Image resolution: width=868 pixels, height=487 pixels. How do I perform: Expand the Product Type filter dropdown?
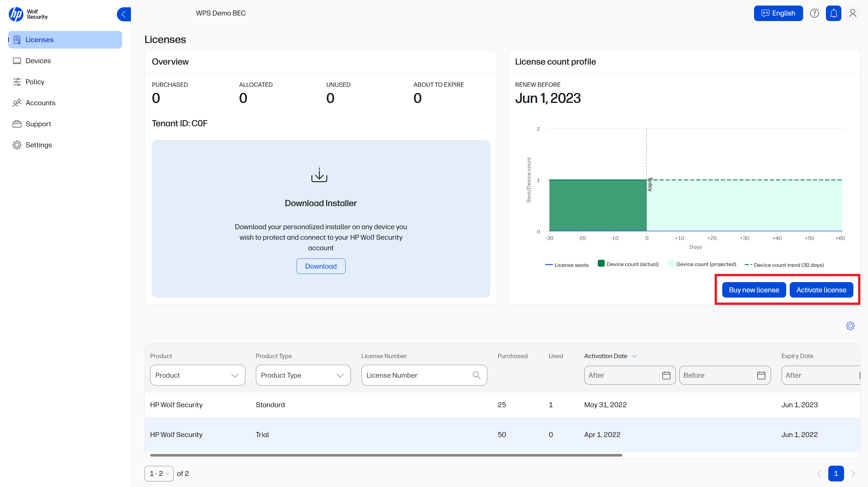(x=303, y=375)
